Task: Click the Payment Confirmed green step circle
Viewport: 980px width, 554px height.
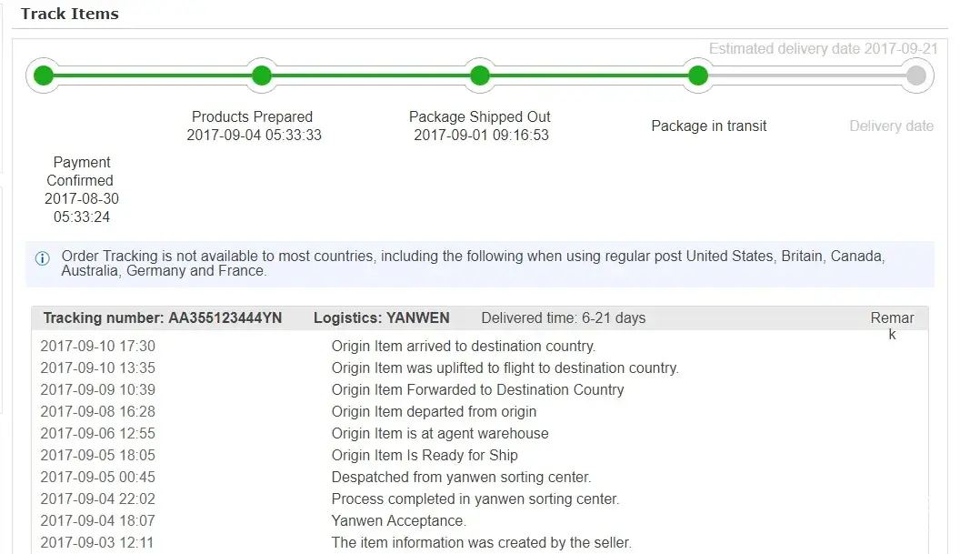Action: click(43, 76)
